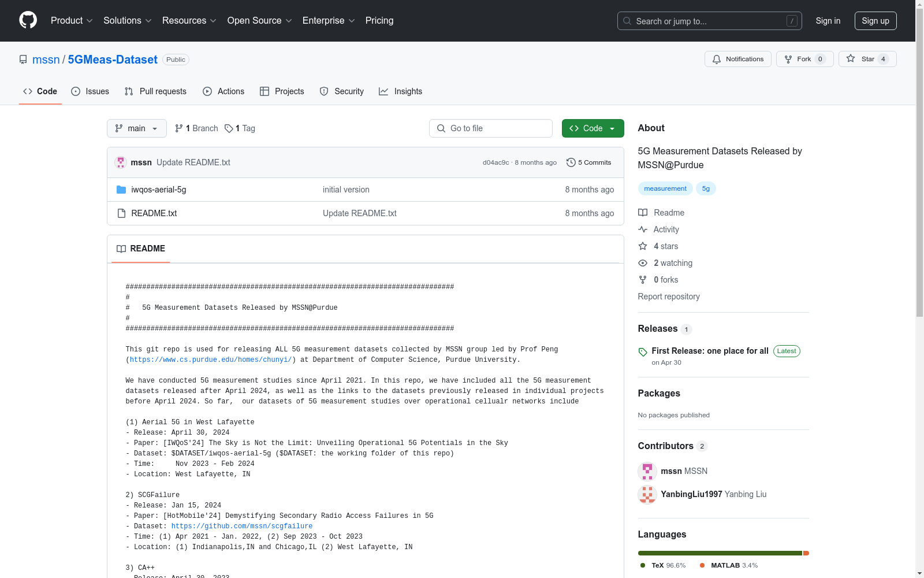Click the Latest release badge
This screenshot has width=924, height=578.
(x=787, y=351)
